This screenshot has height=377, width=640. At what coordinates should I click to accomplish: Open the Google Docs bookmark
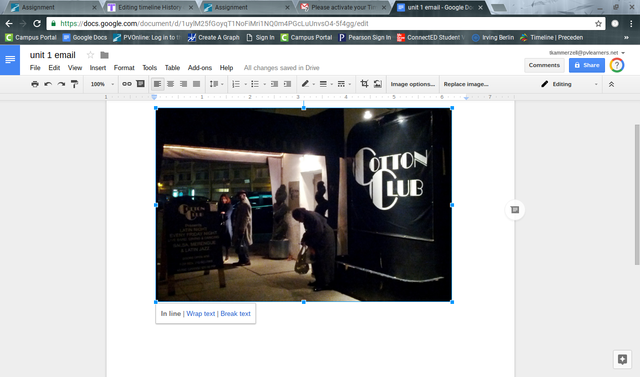click(x=85, y=38)
